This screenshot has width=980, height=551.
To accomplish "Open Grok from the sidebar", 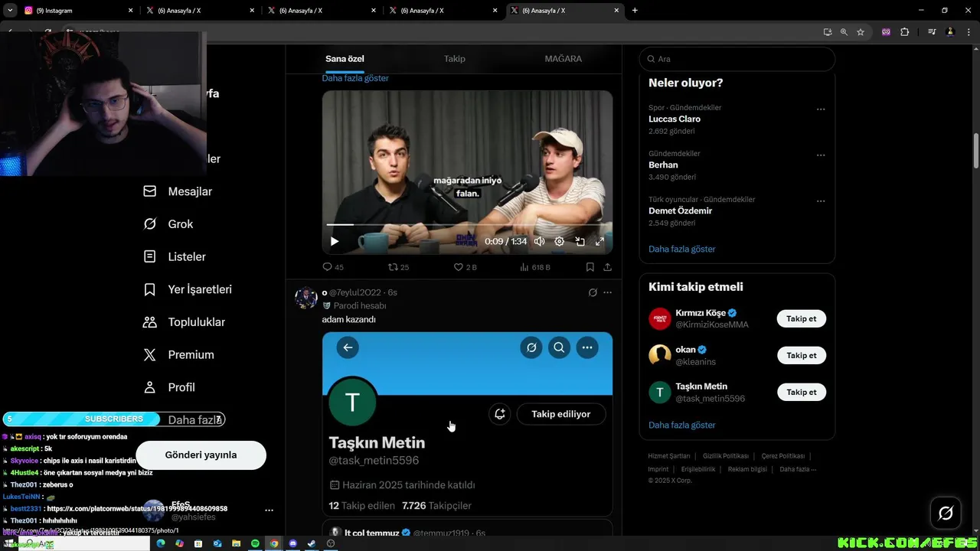I will tap(168, 224).
